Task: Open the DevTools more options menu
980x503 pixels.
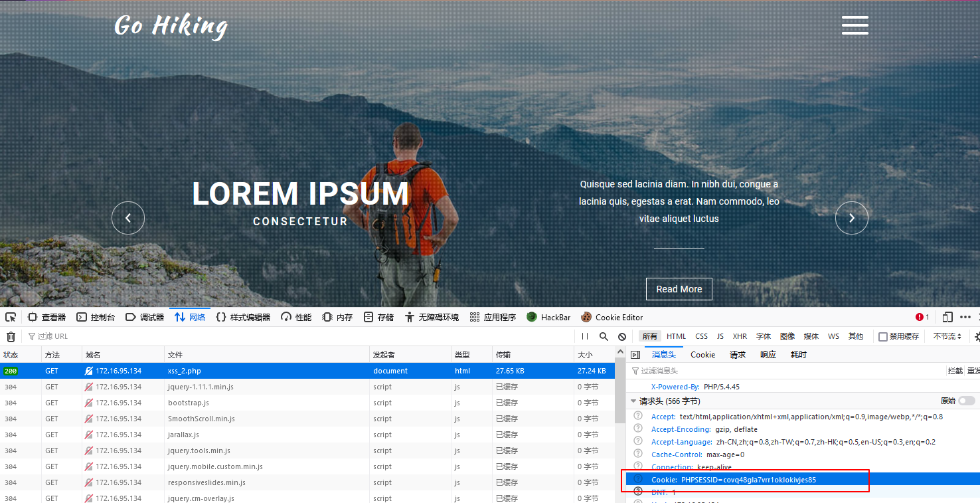Action: (965, 317)
